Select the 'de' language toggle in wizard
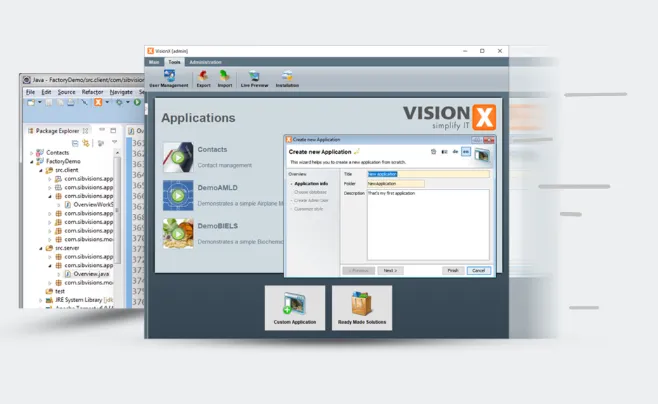The width and height of the screenshot is (658, 404). [455, 152]
